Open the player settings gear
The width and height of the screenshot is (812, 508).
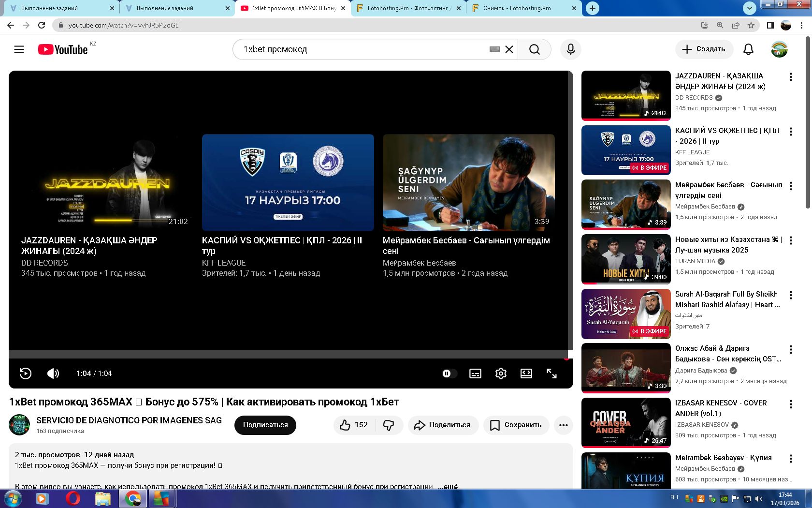(x=501, y=374)
